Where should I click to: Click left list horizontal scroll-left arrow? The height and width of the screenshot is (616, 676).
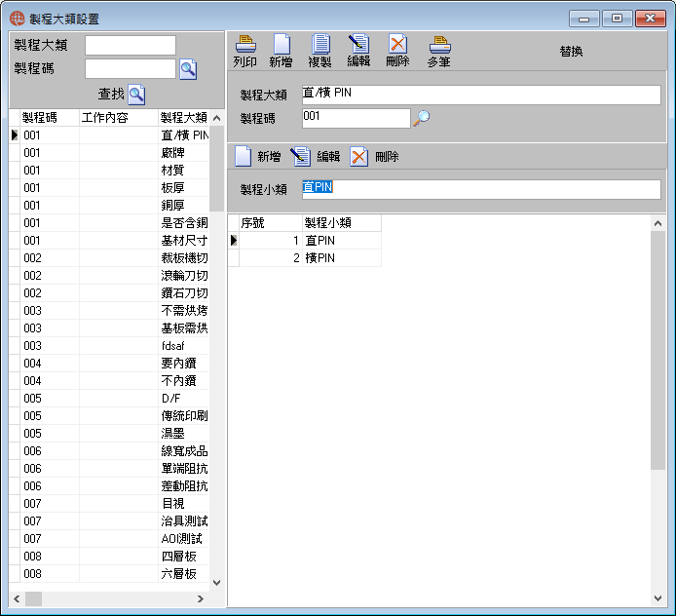(17, 598)
